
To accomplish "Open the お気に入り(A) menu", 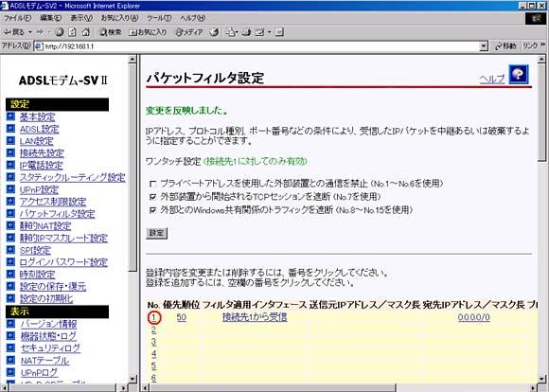I will pos(120,18).
